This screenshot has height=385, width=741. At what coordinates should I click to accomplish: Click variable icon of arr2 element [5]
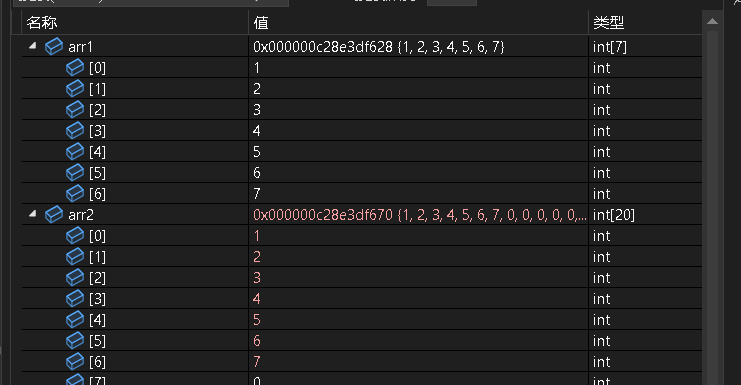pos(75,340)
